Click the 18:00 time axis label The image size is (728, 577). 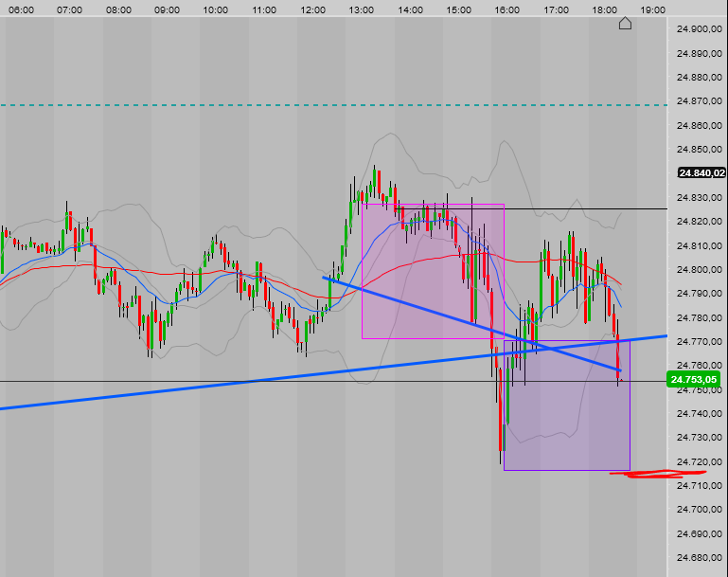click(605, 9)
